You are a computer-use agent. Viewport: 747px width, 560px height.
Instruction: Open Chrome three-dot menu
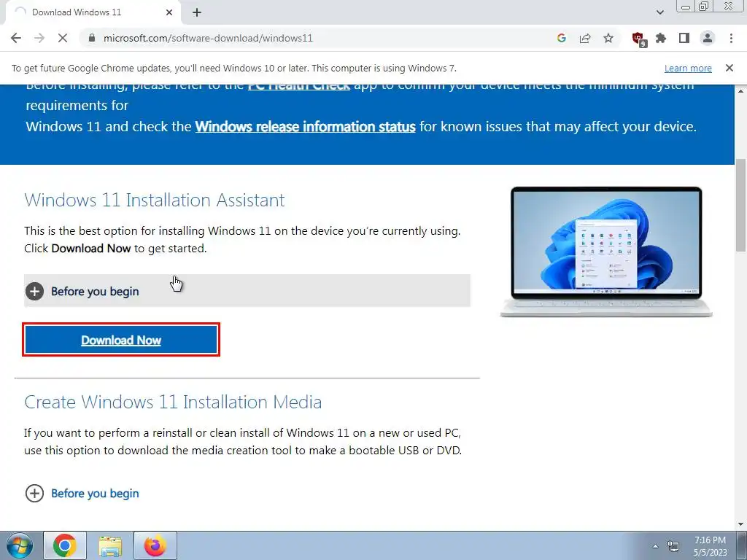(731, 38)
